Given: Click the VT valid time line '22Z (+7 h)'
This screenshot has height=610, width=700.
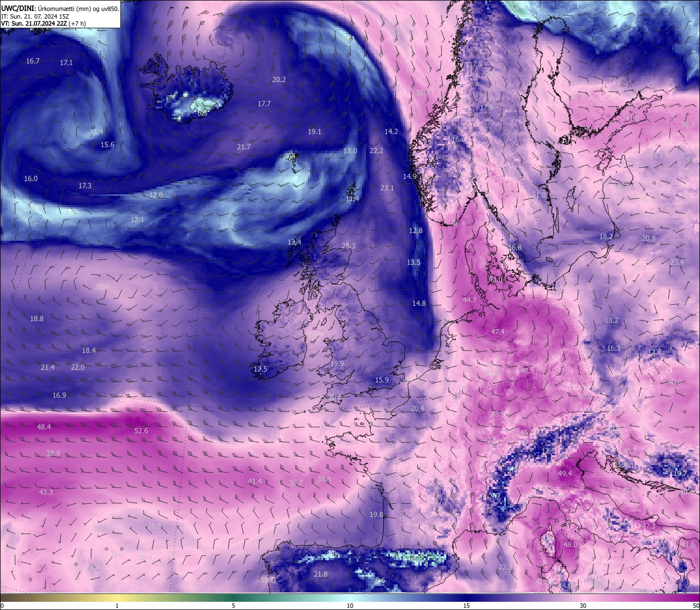Looking at the screenshot, I should click(71, 24).
